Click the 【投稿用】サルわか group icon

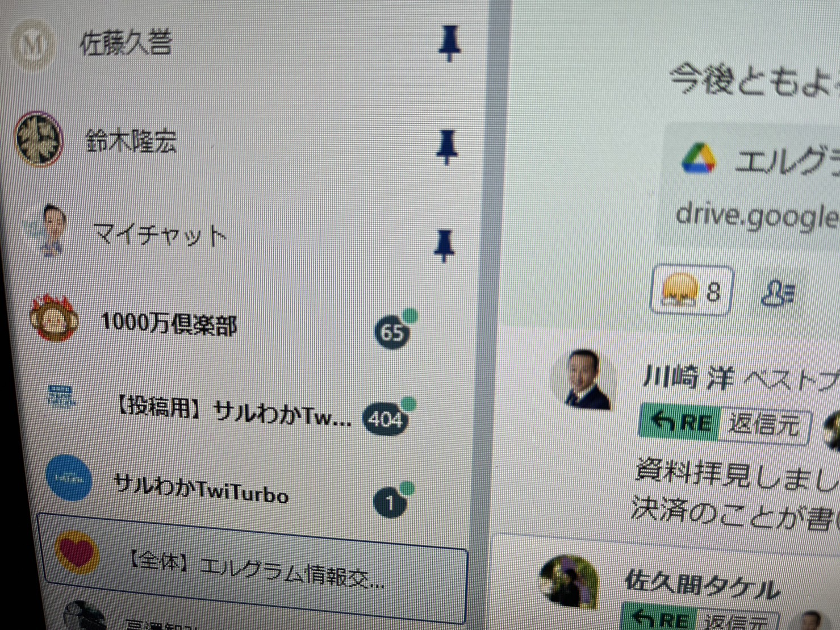coord(61,397)
